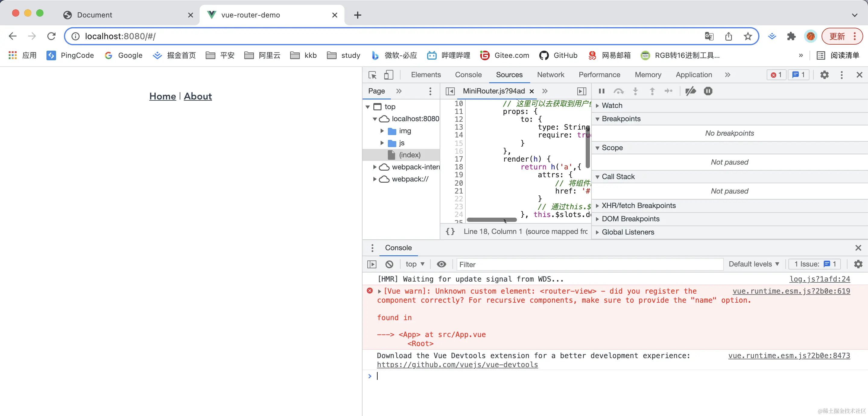
Task: Switch to the Network tab
Action: [x=550, y=75]
